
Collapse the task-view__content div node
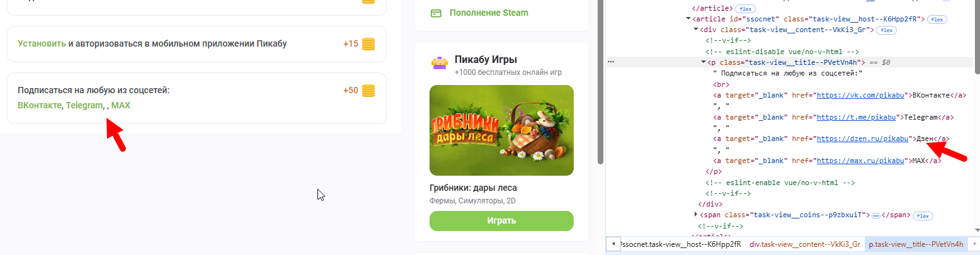point(695,30)
